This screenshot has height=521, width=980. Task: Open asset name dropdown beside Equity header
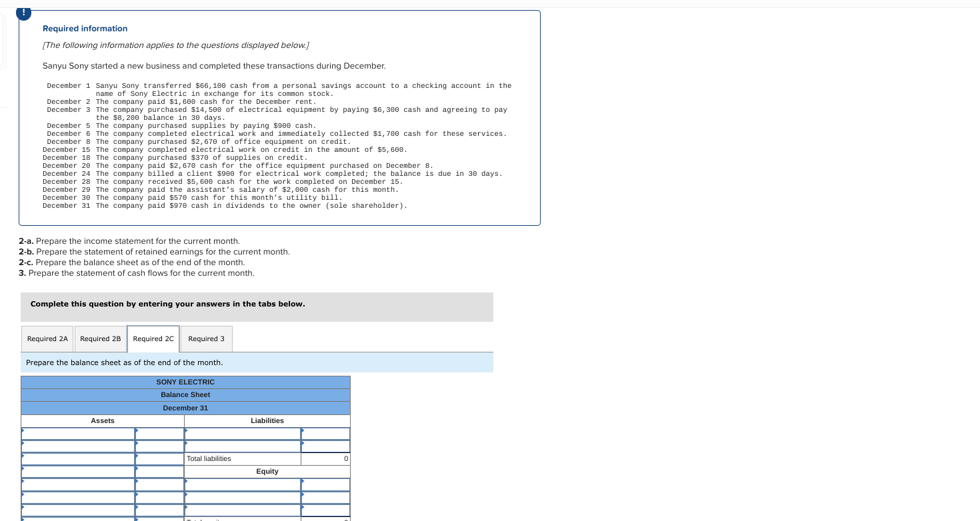click(x=78, y=472)
